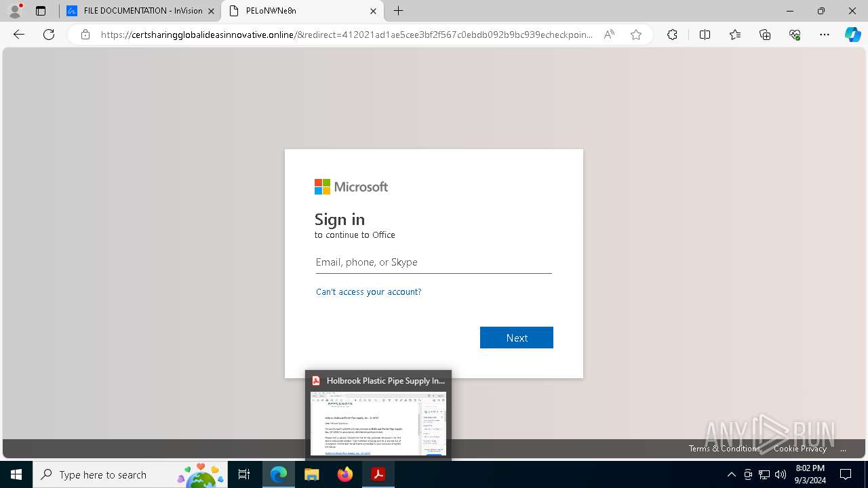
Task: Click the footer ellipsis more options
Action: click(x=843, y=449)
